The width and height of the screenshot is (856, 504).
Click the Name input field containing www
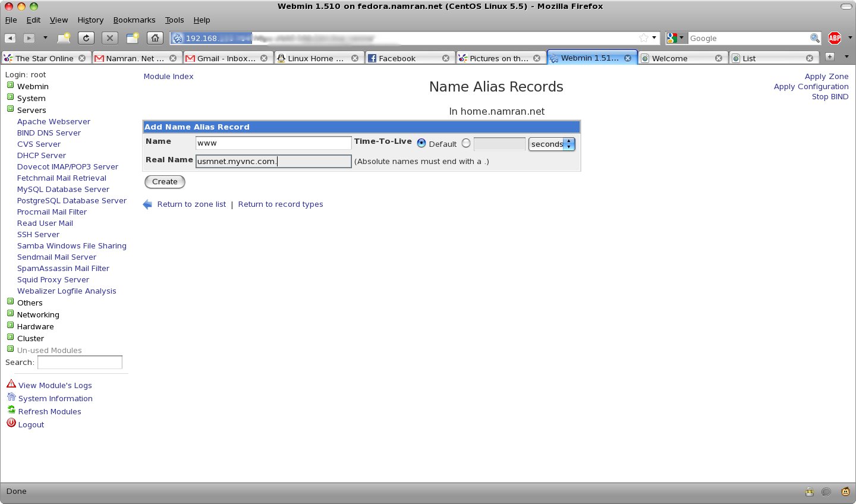(273, 143)
